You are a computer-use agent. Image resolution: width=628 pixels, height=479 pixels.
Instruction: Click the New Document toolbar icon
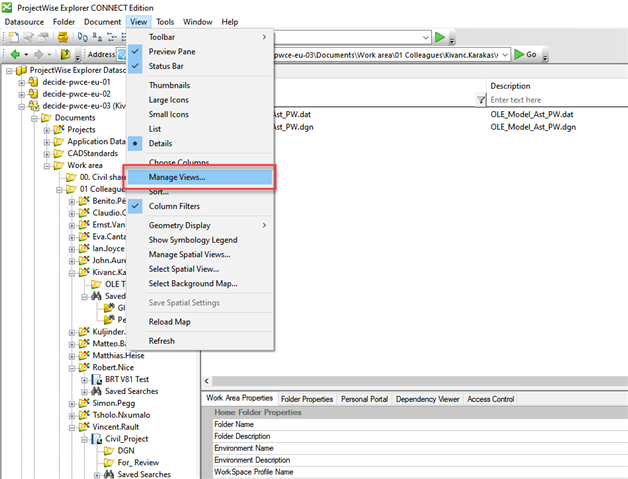(14, 37)
